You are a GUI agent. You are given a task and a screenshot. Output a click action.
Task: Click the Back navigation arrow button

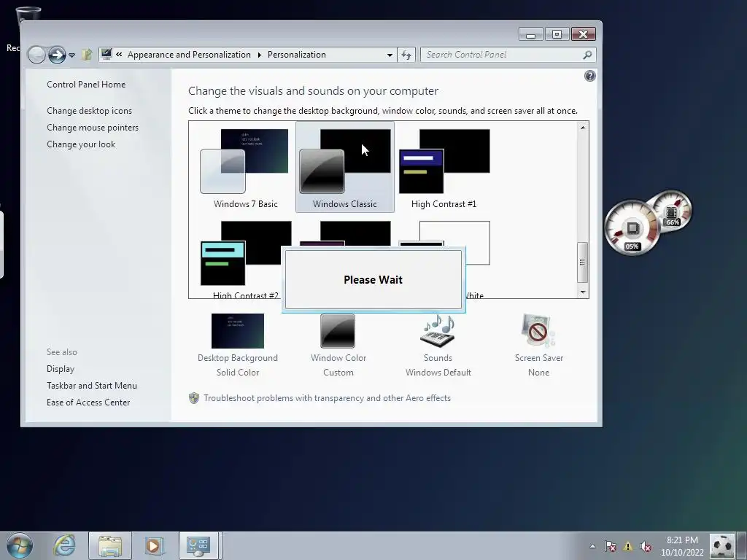pos(36,55)
